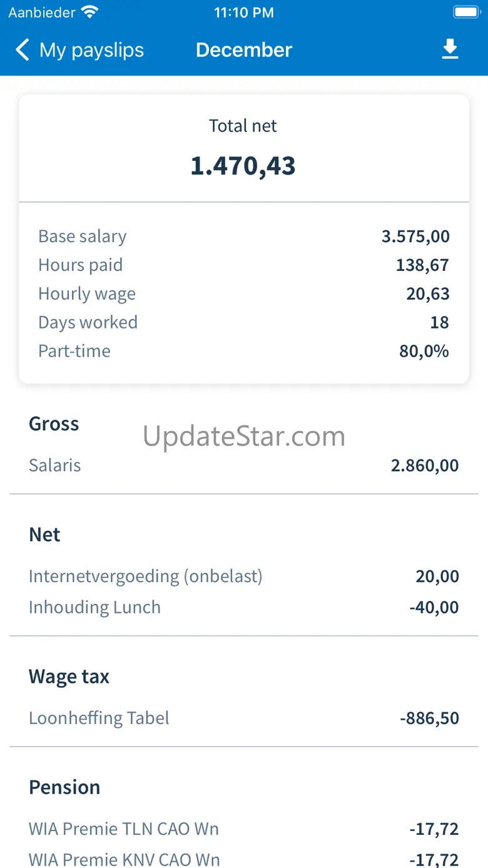This screenshot has width=488, height=868.
Task: Tap the Wi-Fi status icon
Action: coord(90,13)
